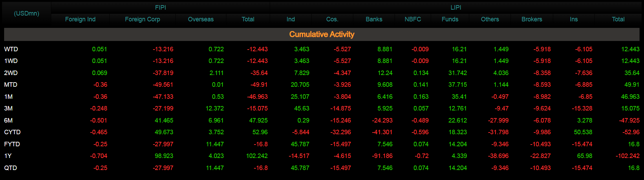Click the LIPI group header
Screen dimensions: 644x180
(x=456, y=7)
